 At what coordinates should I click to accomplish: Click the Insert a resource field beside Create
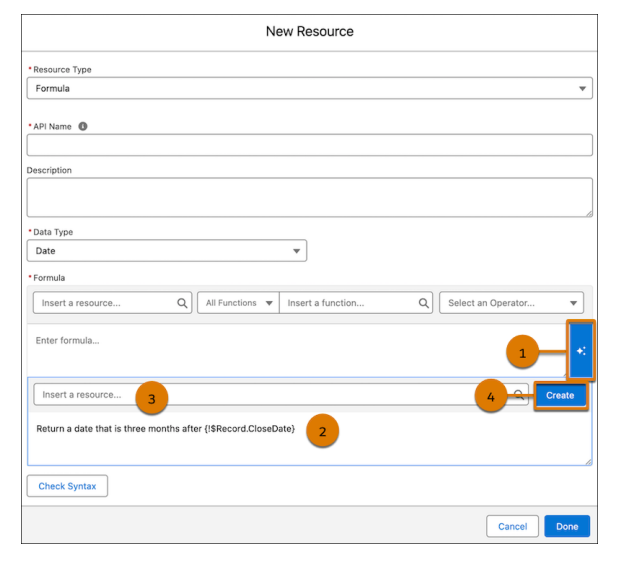[270, 395]
